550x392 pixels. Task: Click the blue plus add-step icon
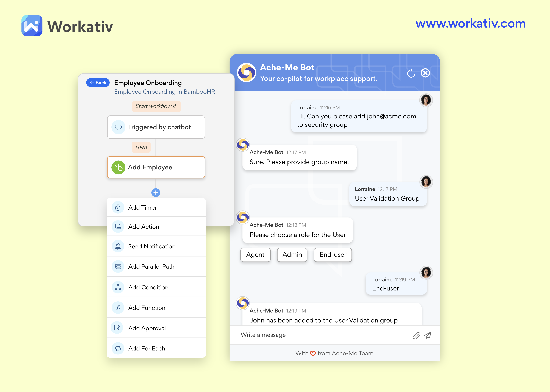[x=156, y=193]
